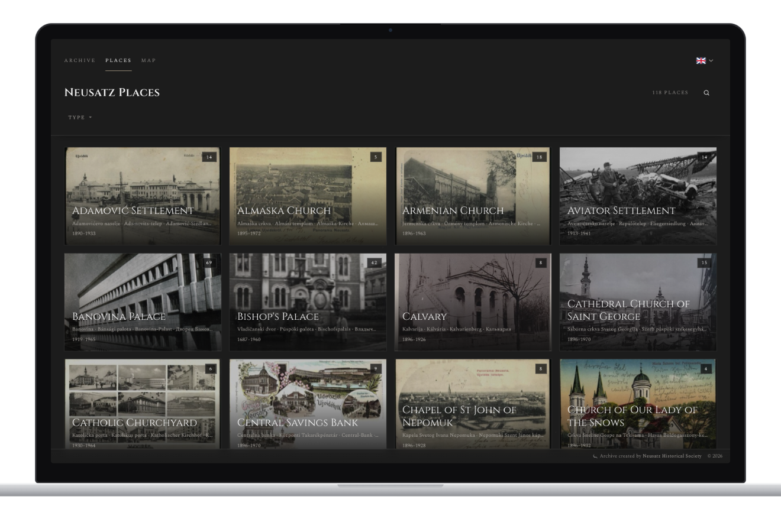Expand the TYPE filter dropdown

coord(80,118)
